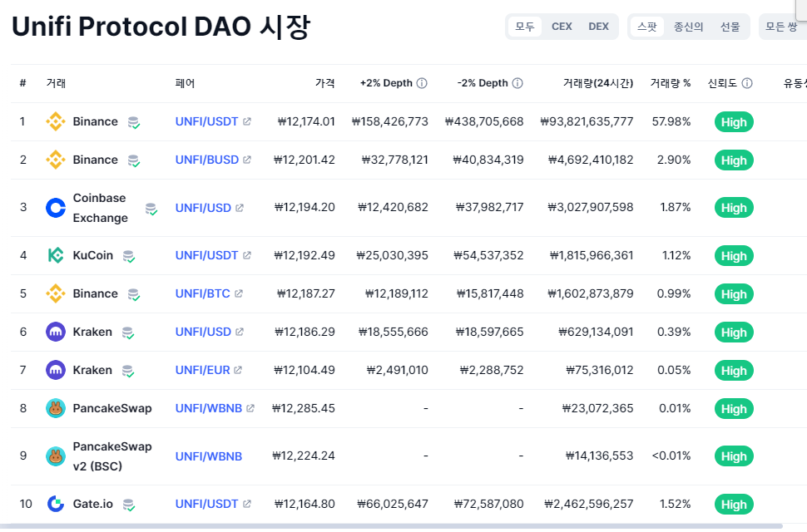The image size is (807, 532).
Task: Click the Coinbase Exchange name
Action: [101, 208]
